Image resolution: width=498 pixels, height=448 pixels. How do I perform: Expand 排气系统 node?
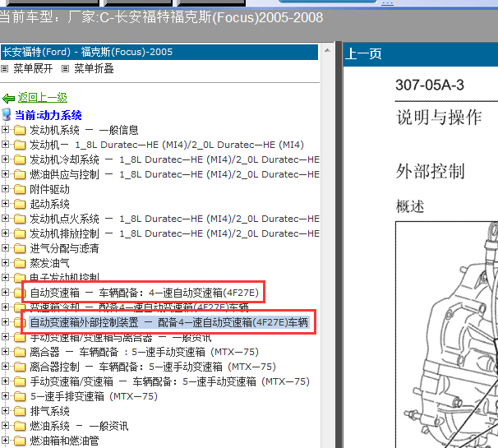click(x=5, y=411)
